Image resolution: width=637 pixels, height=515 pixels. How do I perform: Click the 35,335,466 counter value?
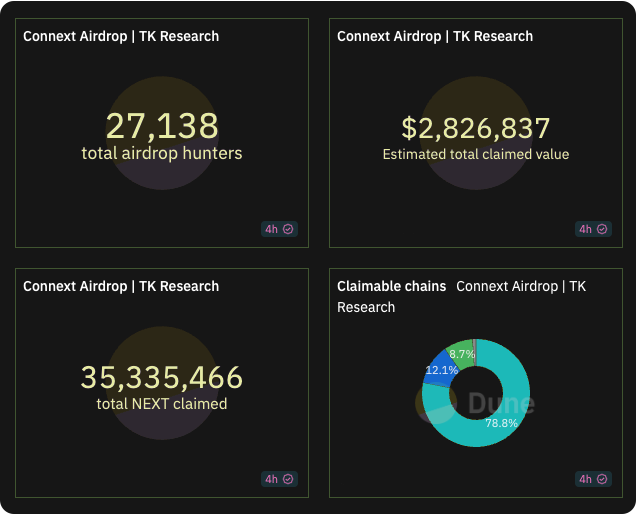coord(162,377)
